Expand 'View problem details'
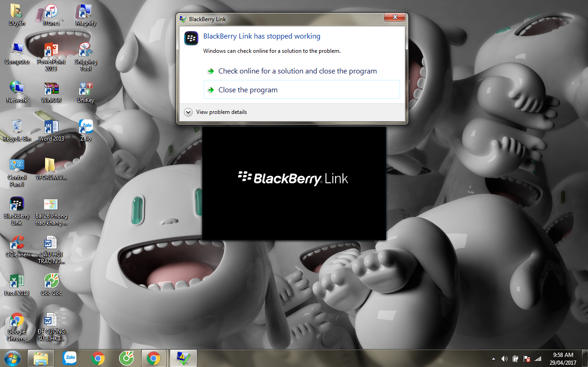 216,112
